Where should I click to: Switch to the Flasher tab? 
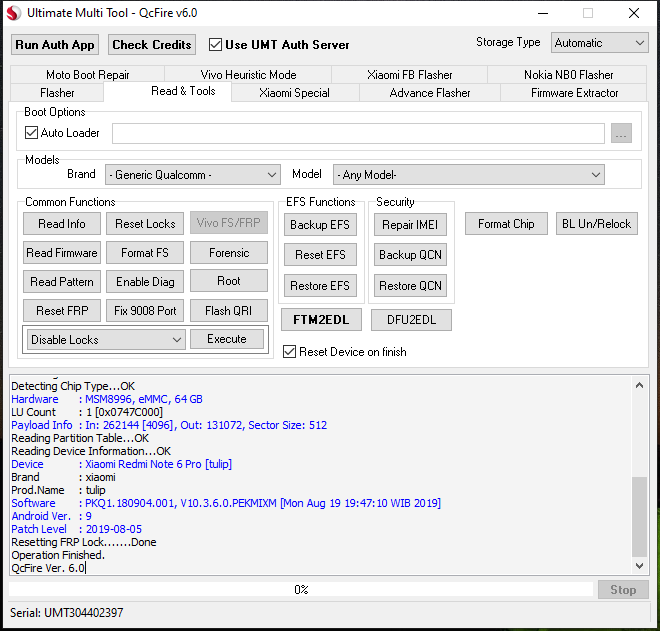tap(57, 93)
